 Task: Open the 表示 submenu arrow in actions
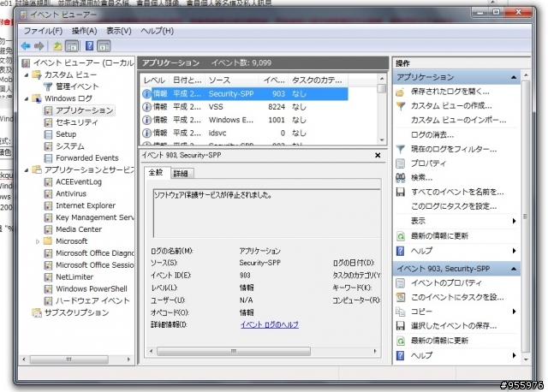(514, 221)
